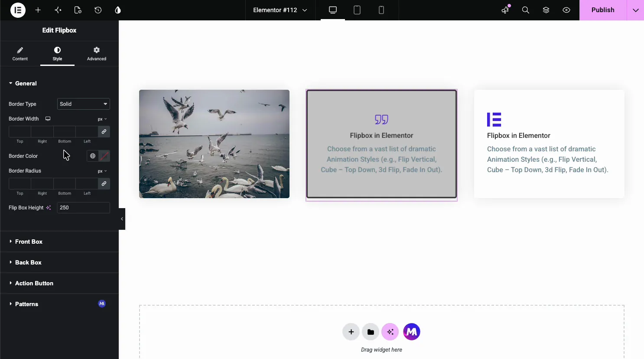
Task: Switch to the Content tab
Action: point(20,54)
